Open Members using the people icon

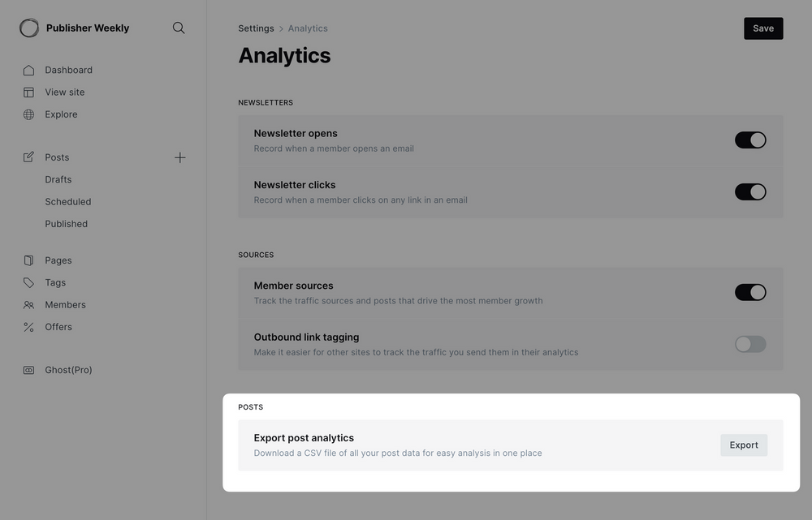28,304
